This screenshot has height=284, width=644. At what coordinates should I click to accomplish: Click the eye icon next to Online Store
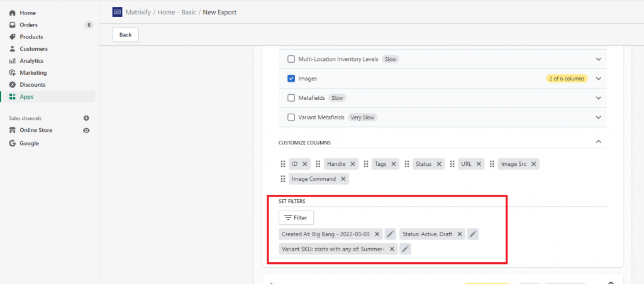[86, 131]
